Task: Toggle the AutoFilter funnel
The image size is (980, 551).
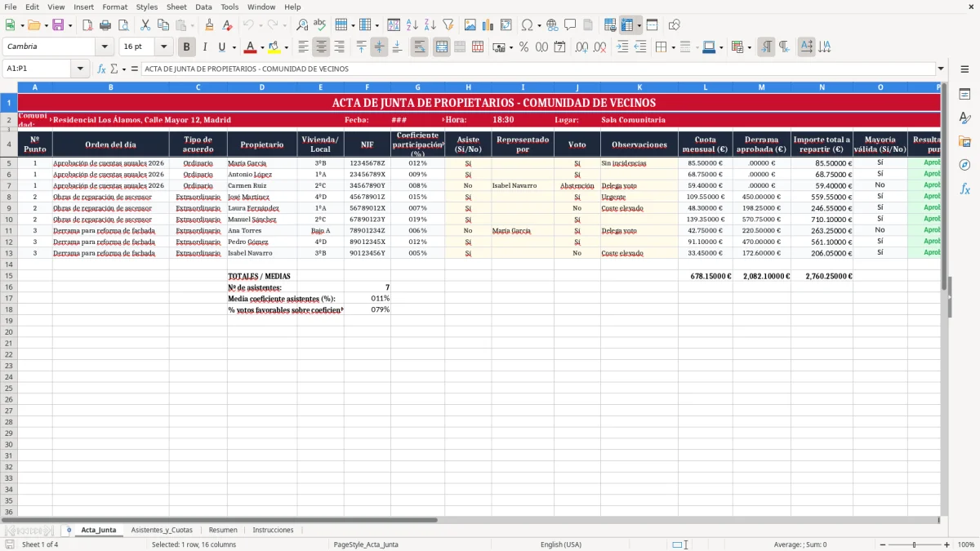Action: click(x=448, y=25)
